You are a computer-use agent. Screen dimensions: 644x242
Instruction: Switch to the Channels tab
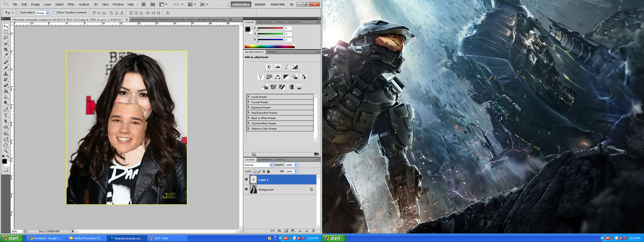click(x=265, y=160)
